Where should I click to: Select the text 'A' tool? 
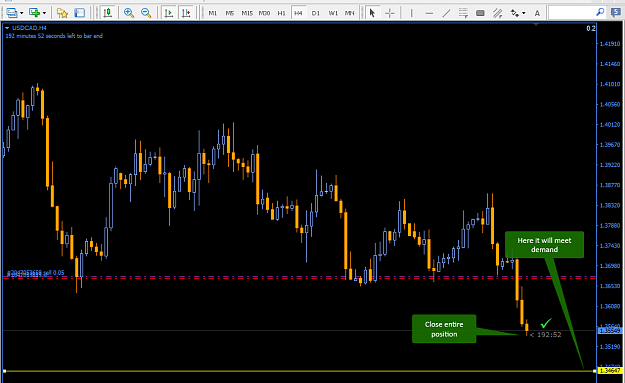pos(537,13)
